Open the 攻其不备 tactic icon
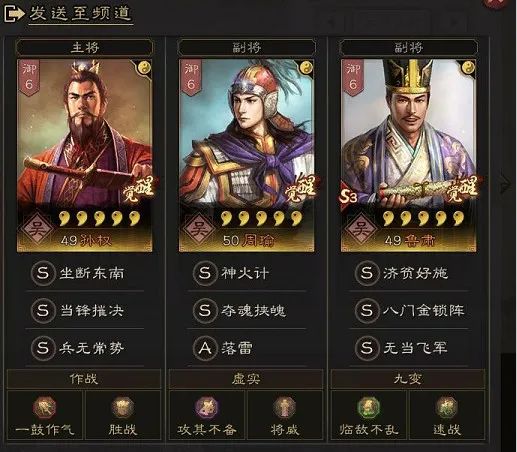The image size is (517, 452). (x=206, y=408)
